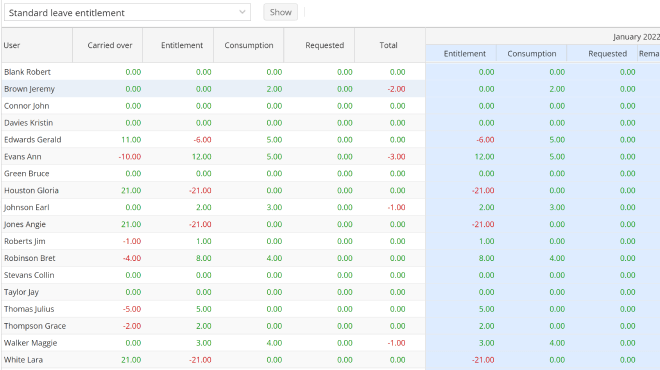Select user Thomas Julius
This screenshot has width=660, height=370.
(x=29, y=309)
